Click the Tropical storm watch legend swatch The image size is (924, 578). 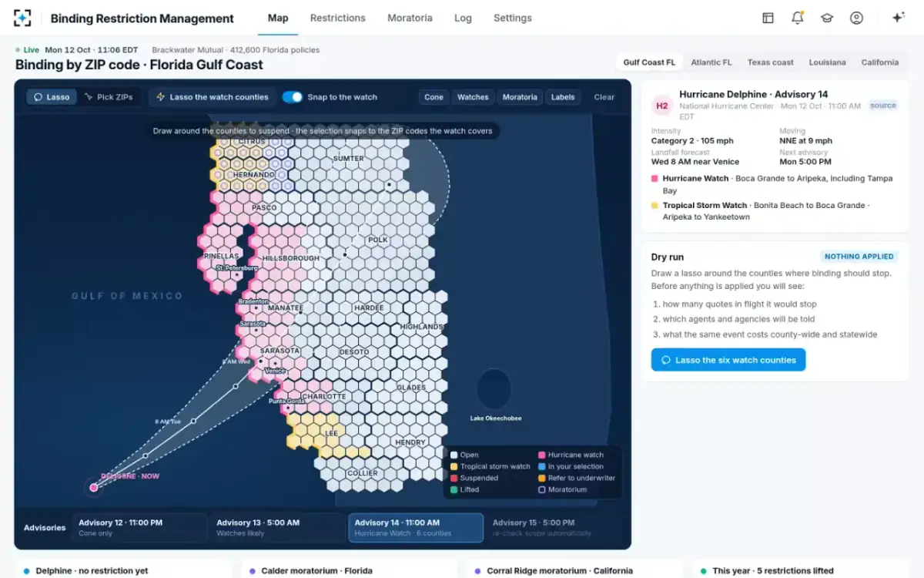(454, 466)
